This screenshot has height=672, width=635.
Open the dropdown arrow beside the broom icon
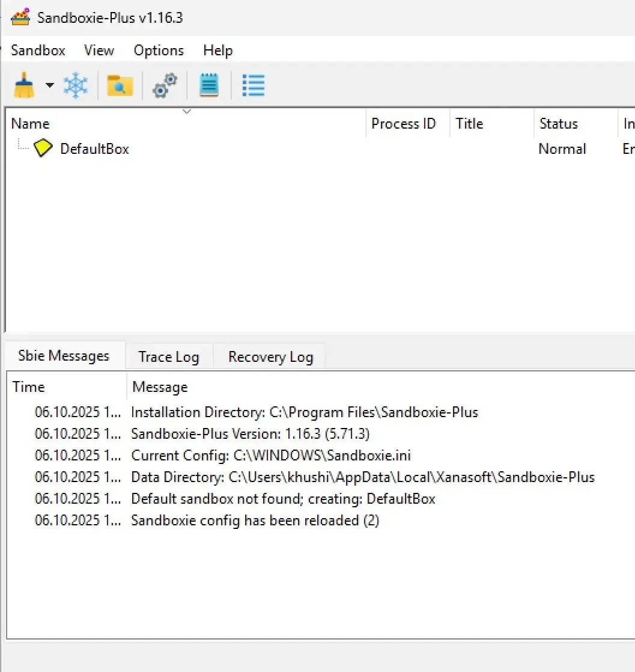[x=50, y=85]
